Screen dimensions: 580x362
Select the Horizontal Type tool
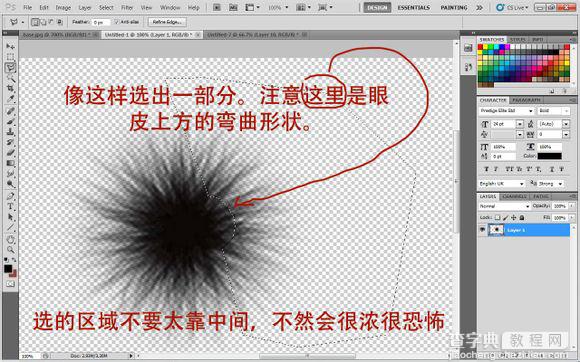point(10,206)
